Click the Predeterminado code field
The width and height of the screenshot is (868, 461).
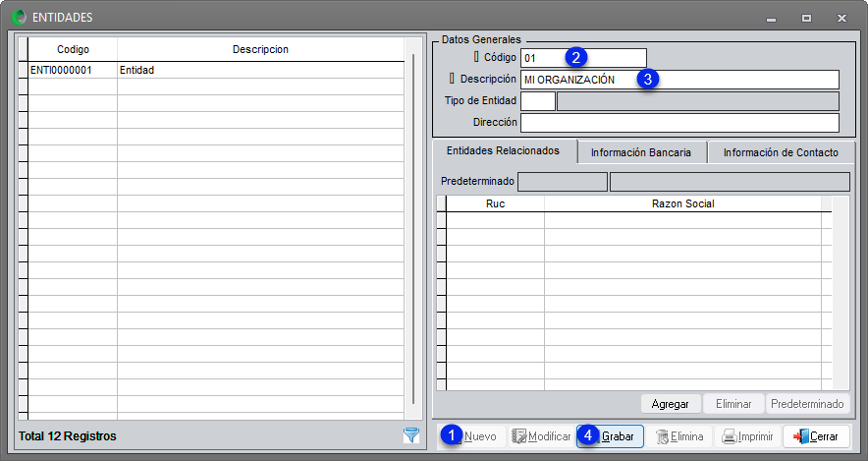pyautogui.click(x=563, y=182)
